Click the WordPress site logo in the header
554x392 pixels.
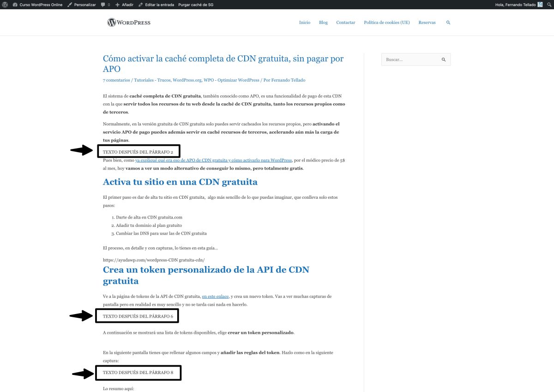coord(129,22)
